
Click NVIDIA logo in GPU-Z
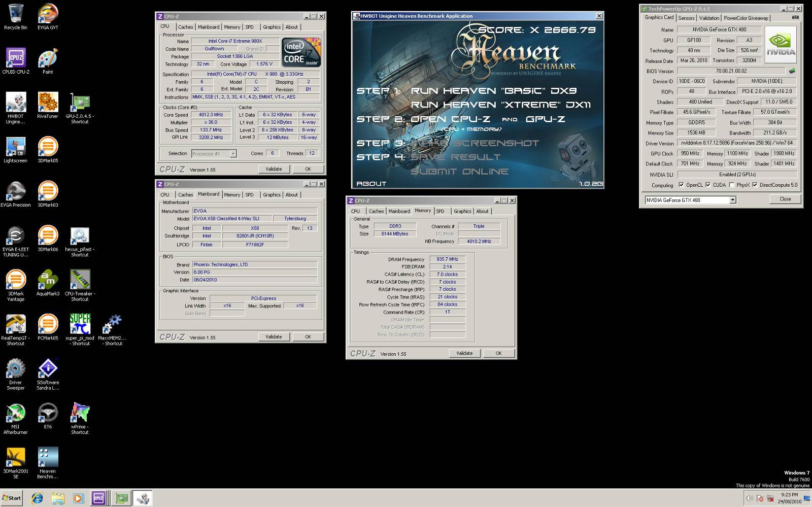click(x=781, y=45)
